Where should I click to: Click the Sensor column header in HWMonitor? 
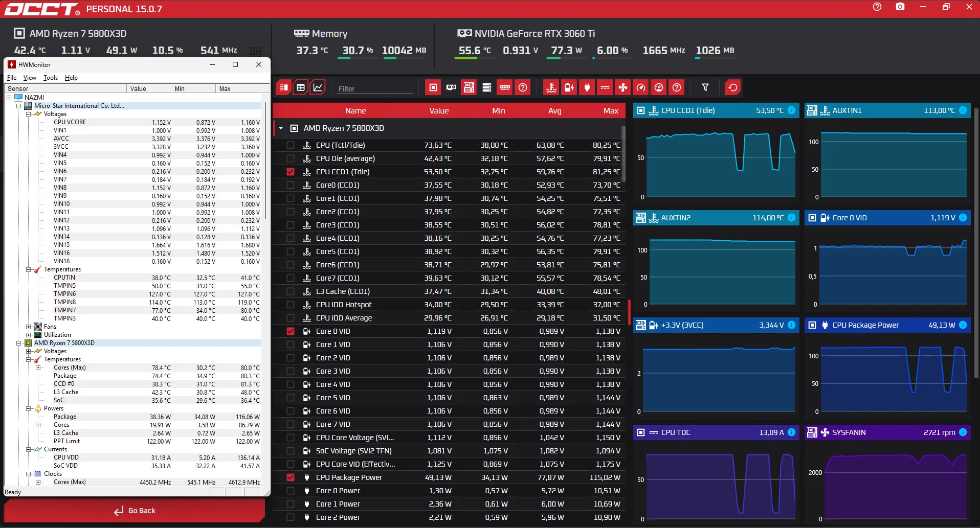65,88
